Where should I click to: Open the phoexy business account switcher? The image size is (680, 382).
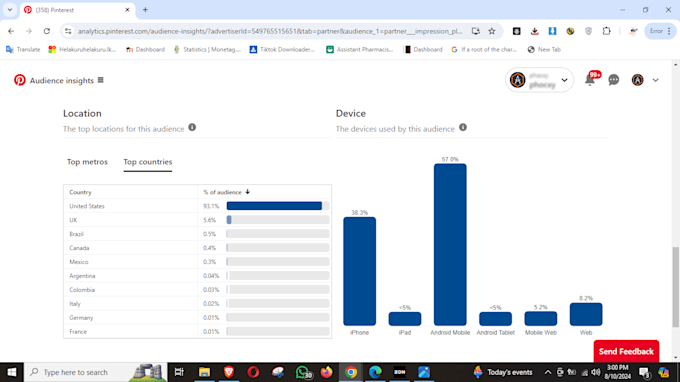[539, 80]
